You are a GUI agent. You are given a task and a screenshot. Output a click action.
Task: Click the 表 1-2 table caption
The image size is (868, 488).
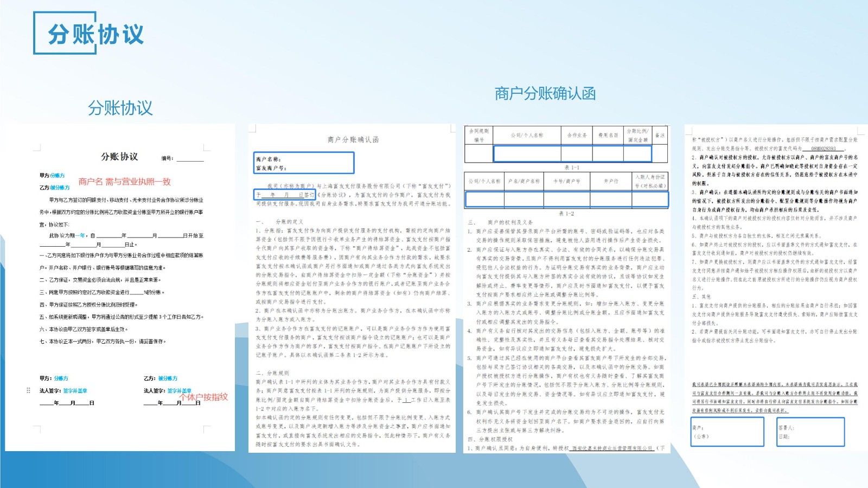[x=566, y=214]
